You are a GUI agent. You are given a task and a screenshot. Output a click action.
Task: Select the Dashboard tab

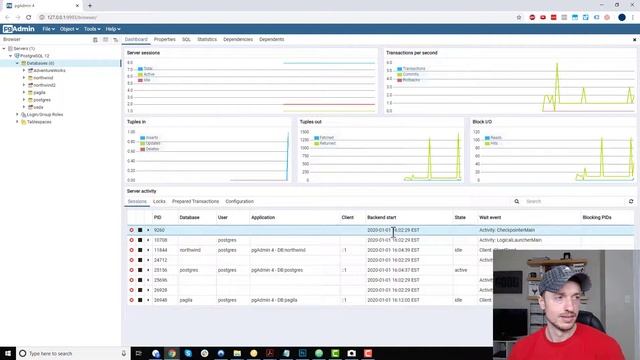[x=136, y=40]
